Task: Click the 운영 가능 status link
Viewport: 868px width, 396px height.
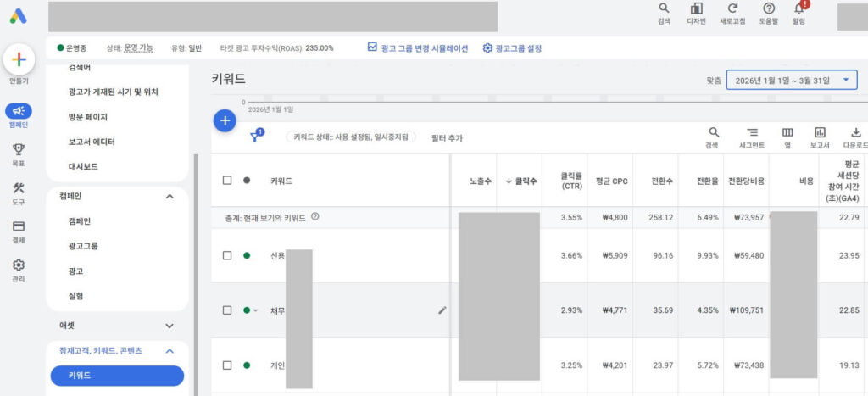Action: coord(138,48)
